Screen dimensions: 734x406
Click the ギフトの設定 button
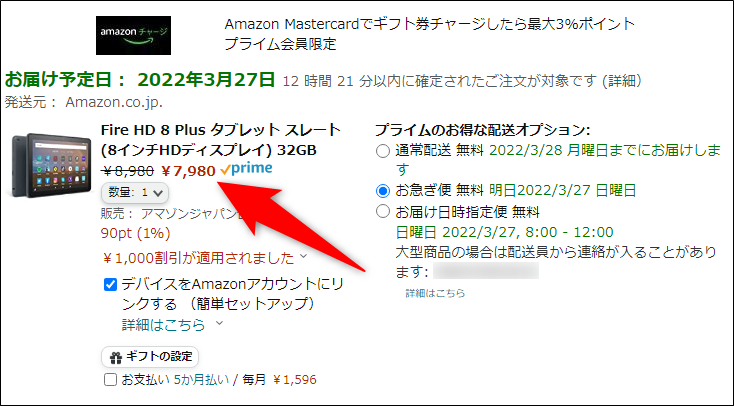pyautogui.click(x=150, y=357)
